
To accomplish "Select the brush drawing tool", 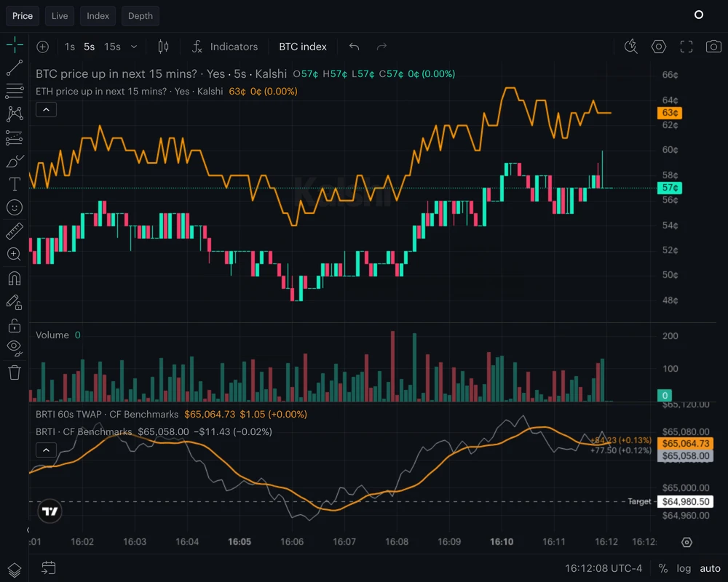I will click(15, 161).
